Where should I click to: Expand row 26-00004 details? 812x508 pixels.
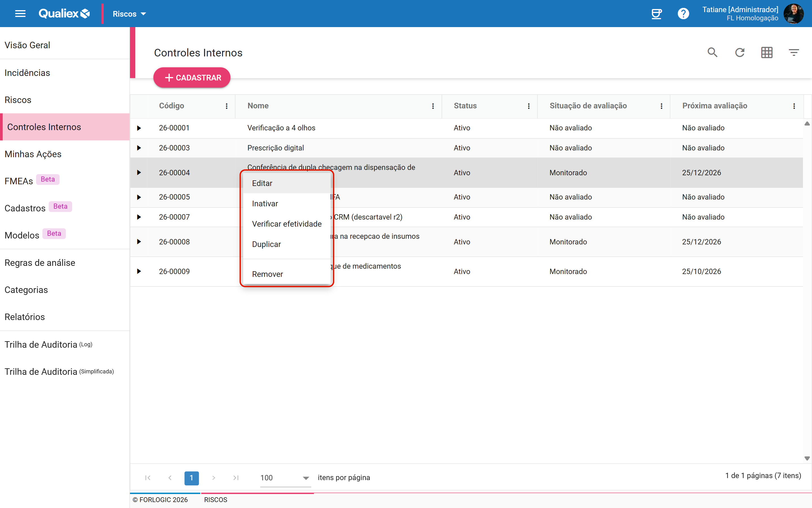coord(139,173)
